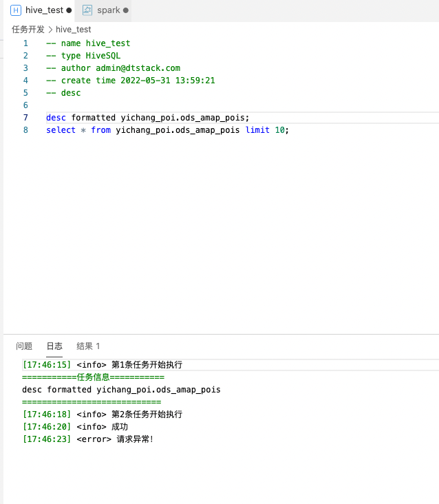The height and width of the screenshot is (504, 439).
Task: Click the breadcrumb chevron separator
Action: [x=50, y=30]
